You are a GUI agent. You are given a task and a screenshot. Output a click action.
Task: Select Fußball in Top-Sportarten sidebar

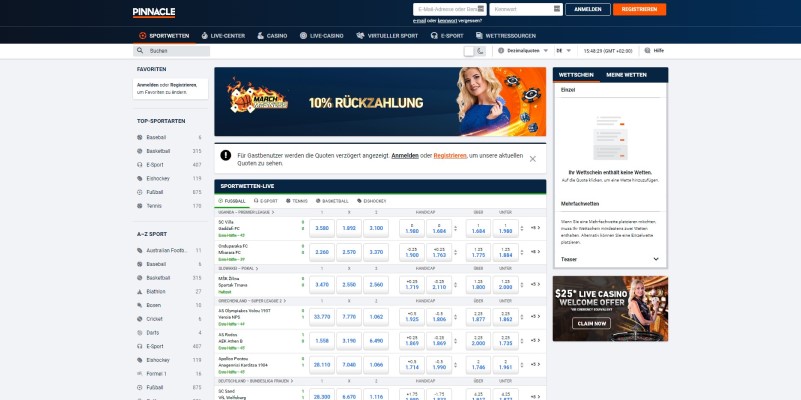(155, 191)
